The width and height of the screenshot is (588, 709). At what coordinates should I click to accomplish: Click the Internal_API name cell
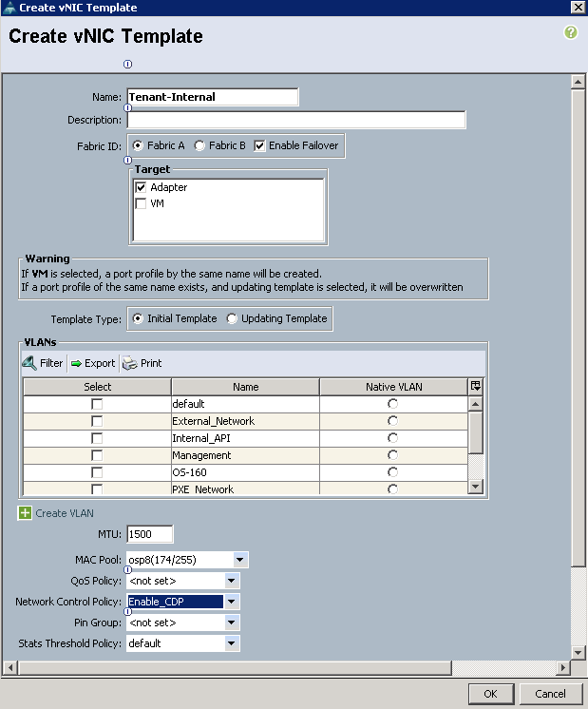tap(245, 438)
